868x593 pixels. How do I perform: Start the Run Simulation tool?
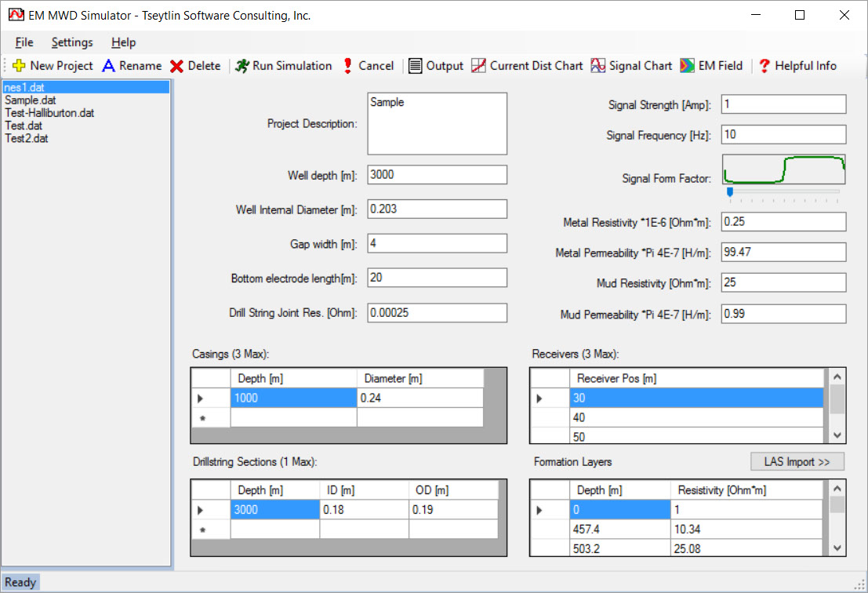click(242, 66)
